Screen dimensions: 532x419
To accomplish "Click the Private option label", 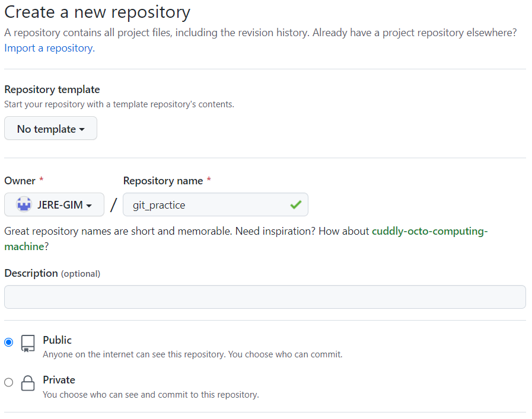I will point(59,380).
